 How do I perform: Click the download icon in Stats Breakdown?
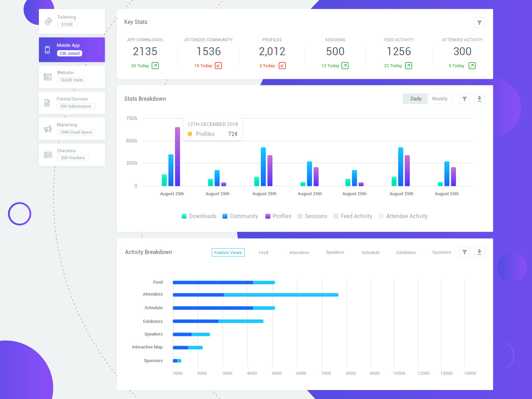tap(479, 99)
